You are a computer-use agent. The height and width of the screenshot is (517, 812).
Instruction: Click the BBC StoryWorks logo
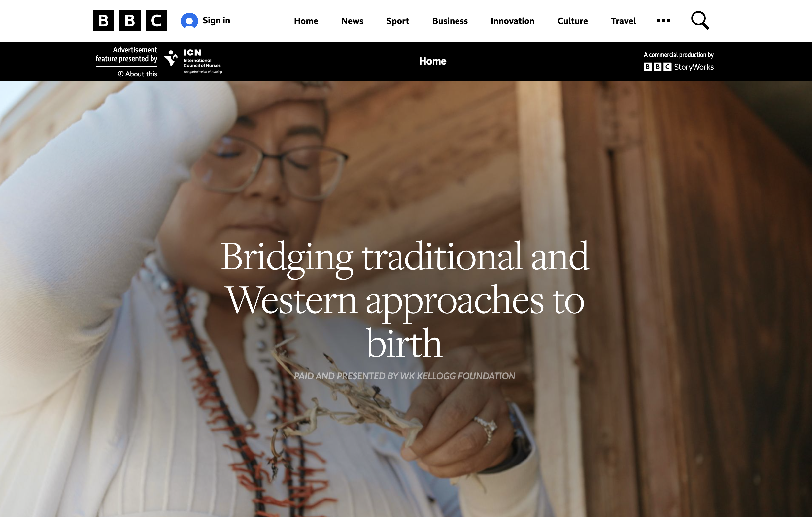point(678,67)
